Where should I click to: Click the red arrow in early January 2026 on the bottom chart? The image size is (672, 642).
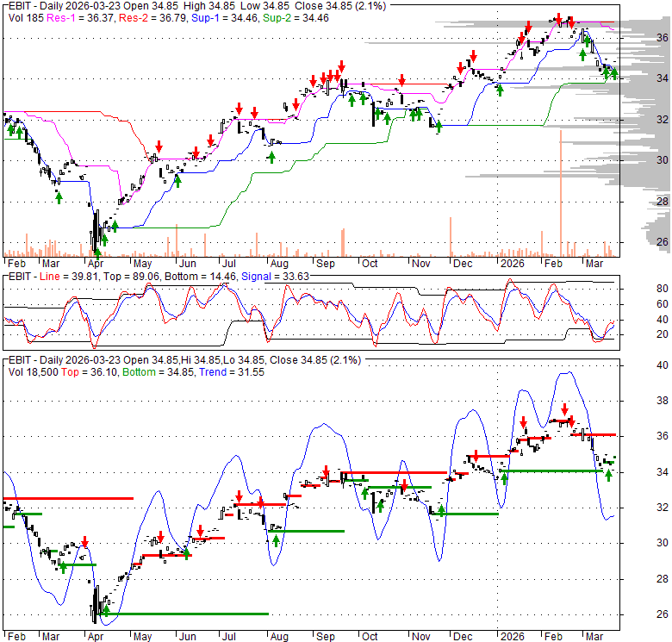[x=523, y=422]
